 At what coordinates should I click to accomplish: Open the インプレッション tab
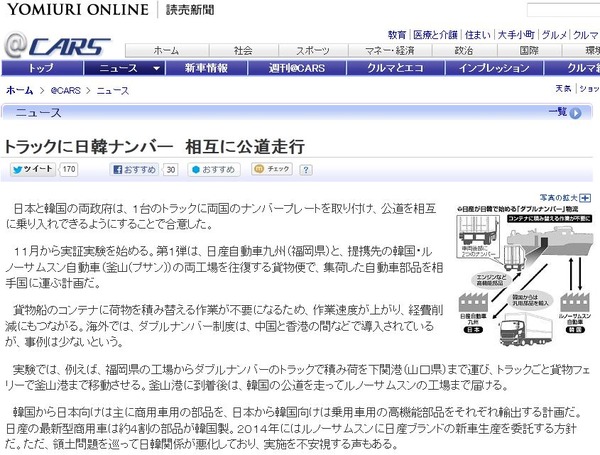[x=494, y=68]
